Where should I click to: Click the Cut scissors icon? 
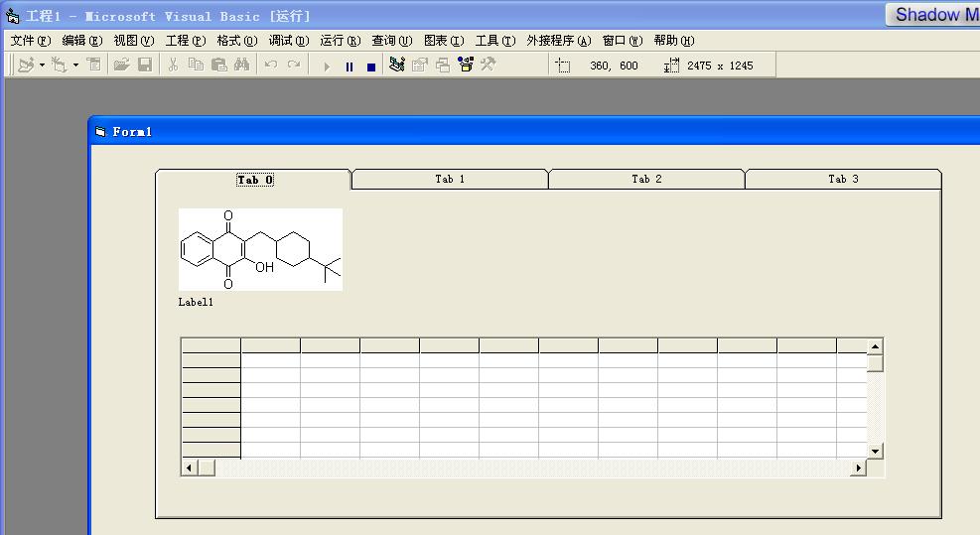tap(173, 65)
